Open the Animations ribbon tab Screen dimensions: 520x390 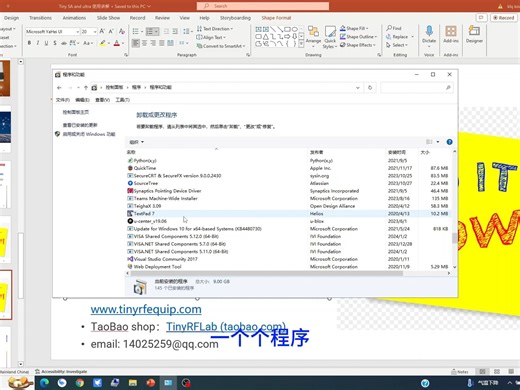[x=74, y=18]
